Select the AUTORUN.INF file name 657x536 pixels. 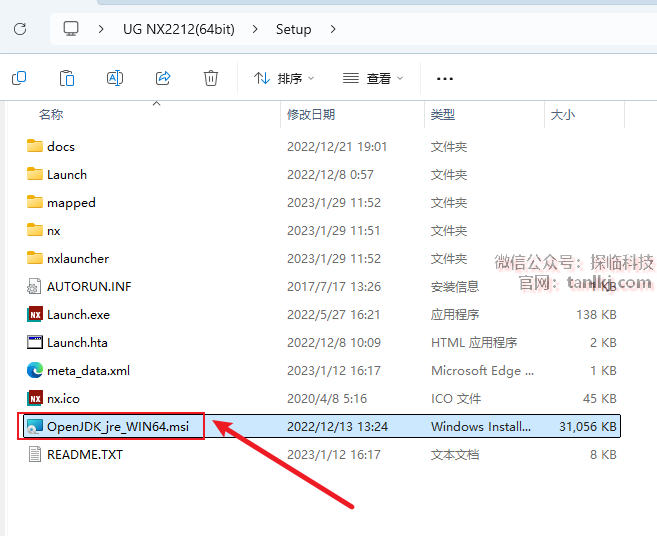click(x=89, y=287)
